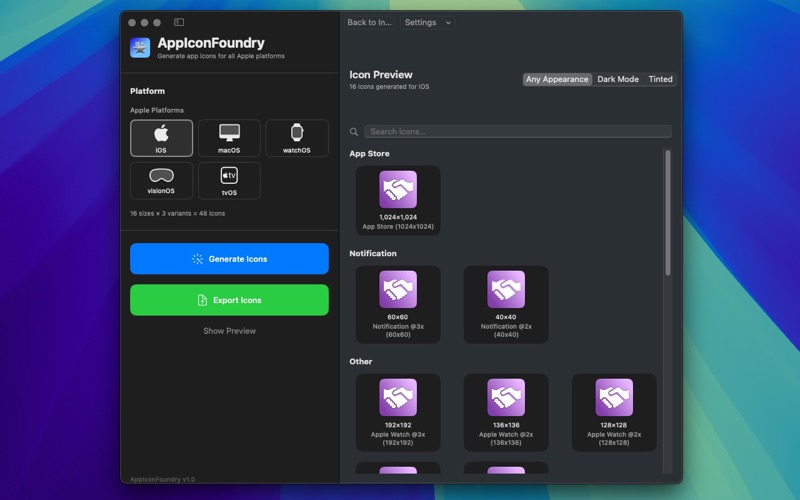This screenshot has height=500, width=800.
Task: Click the "AppIconFoundry v1.0" footer text
Action: (x=162, y=480)
